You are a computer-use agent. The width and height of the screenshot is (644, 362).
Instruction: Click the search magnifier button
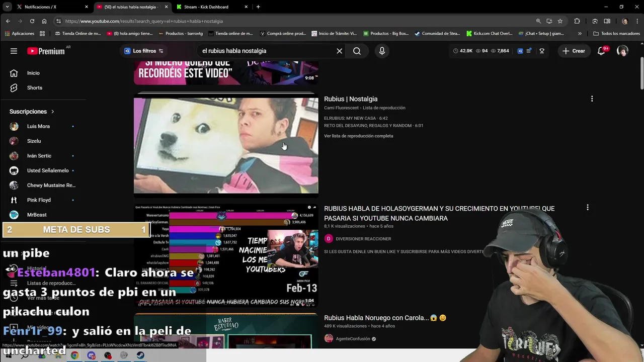[357, 51]
